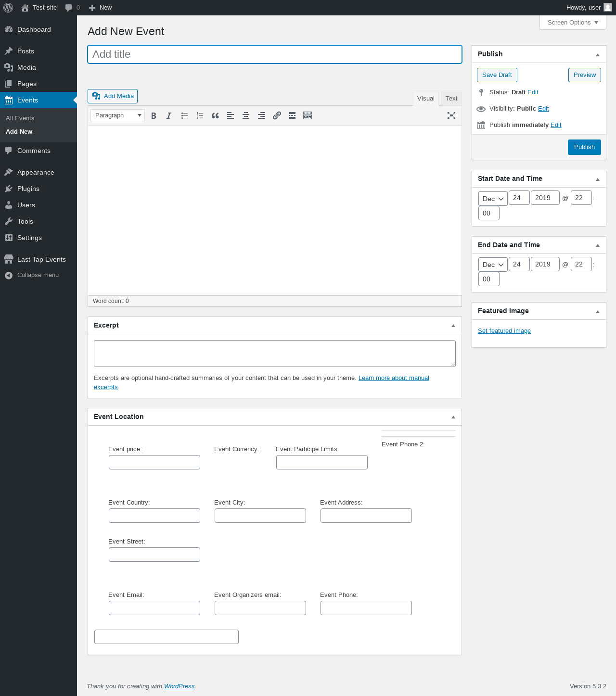Go to All Events submenu
Screen dimensions: 616x696
[x=20, y=118]
